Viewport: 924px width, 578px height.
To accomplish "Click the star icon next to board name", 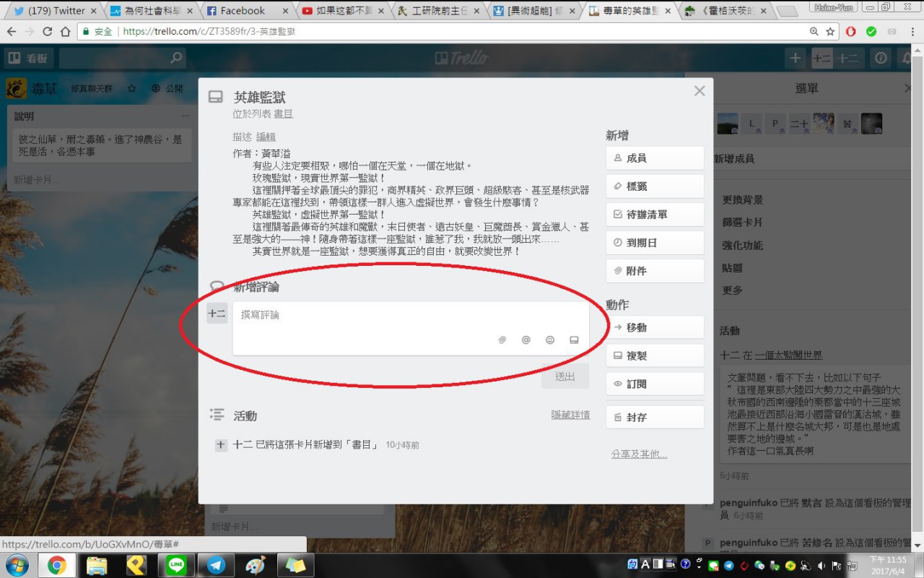I will pyautogui.click(x=131, y=88).
